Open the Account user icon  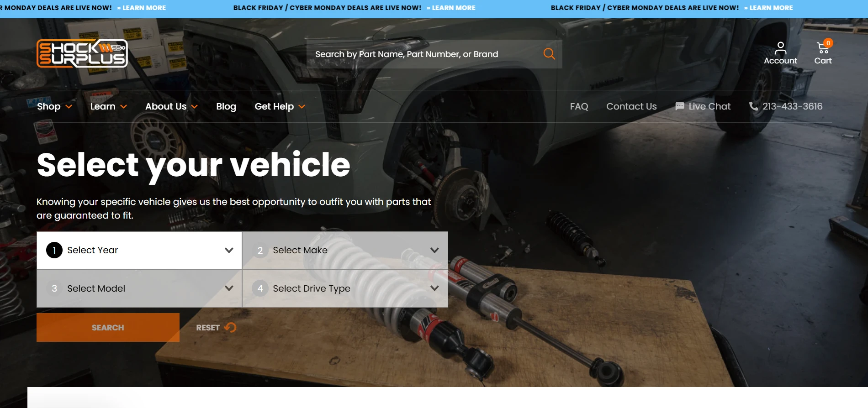coord(780,47)
